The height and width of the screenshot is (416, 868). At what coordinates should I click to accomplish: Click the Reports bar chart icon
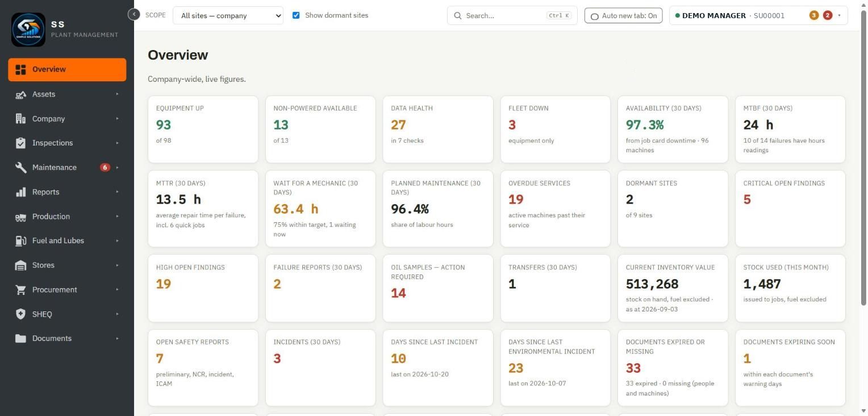click(21, 192)
